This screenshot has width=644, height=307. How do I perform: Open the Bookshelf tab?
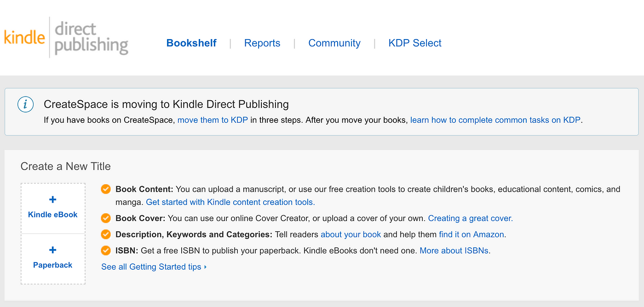[191, 43]
